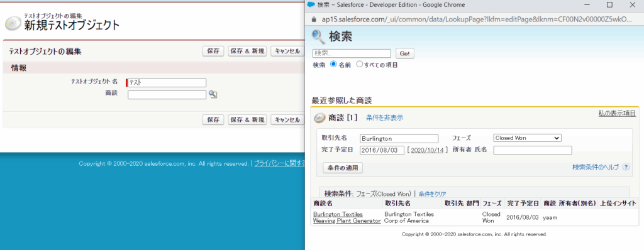The height and width of the screenshot is (250, 644).
Task: Click the 条件の適用 button
Action: [343, 168]
